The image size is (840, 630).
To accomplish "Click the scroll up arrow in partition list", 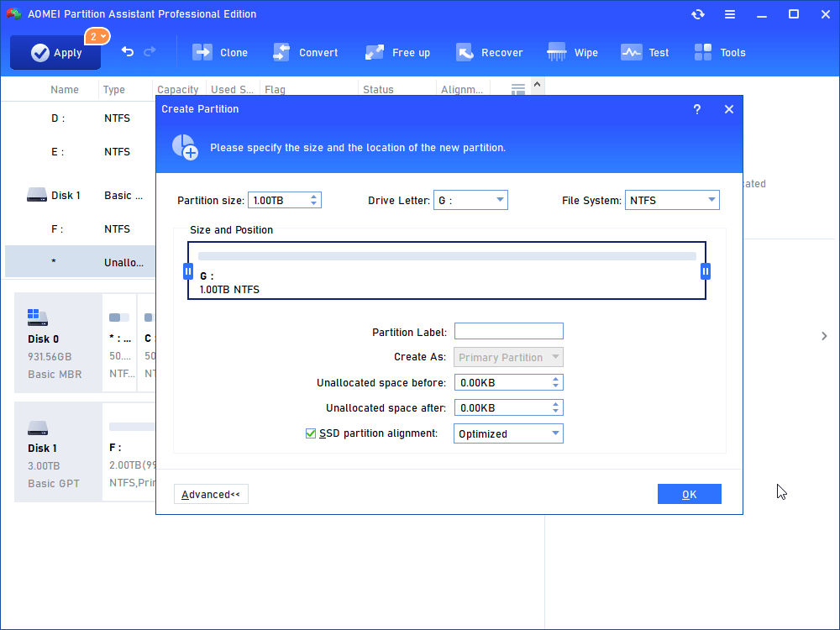I will pos(538,85).
